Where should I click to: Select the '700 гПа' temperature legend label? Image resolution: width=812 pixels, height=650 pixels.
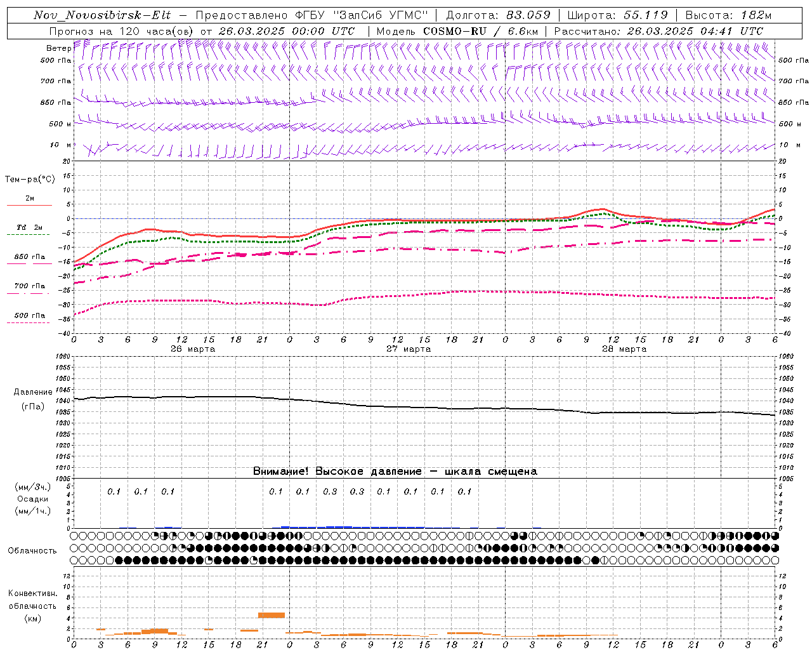[x=30, y=286]
